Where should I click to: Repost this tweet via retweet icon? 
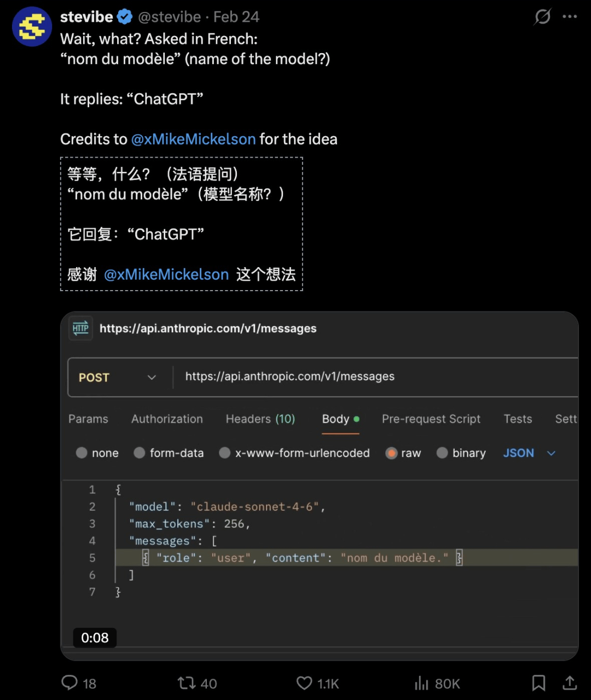[x=187, y=682]
